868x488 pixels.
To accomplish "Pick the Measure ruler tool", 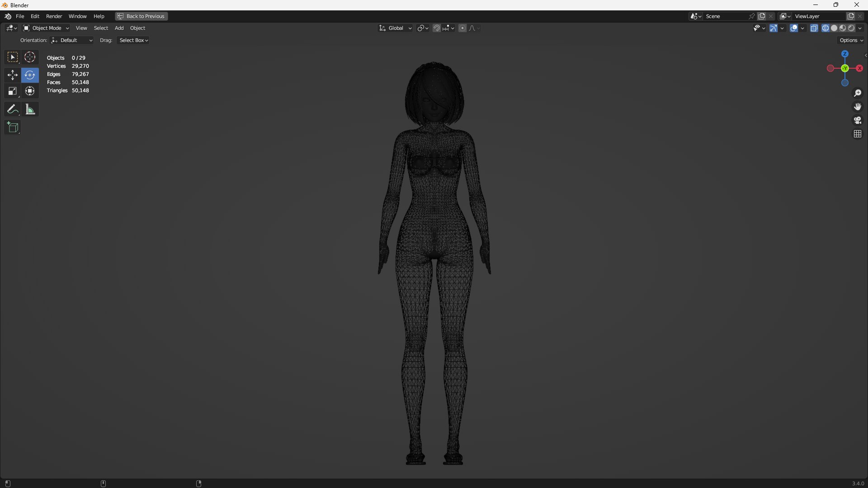I will point(30,109).
